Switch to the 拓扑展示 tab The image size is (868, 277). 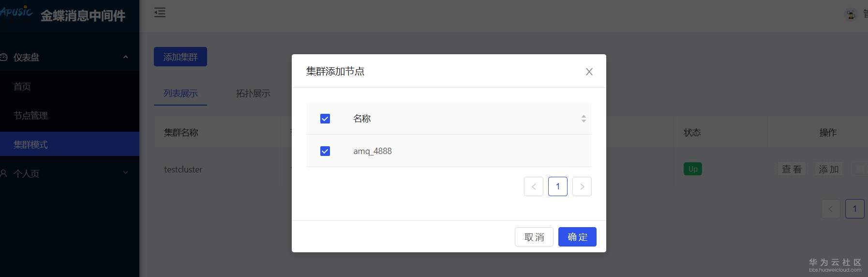[x=253, y=93]
